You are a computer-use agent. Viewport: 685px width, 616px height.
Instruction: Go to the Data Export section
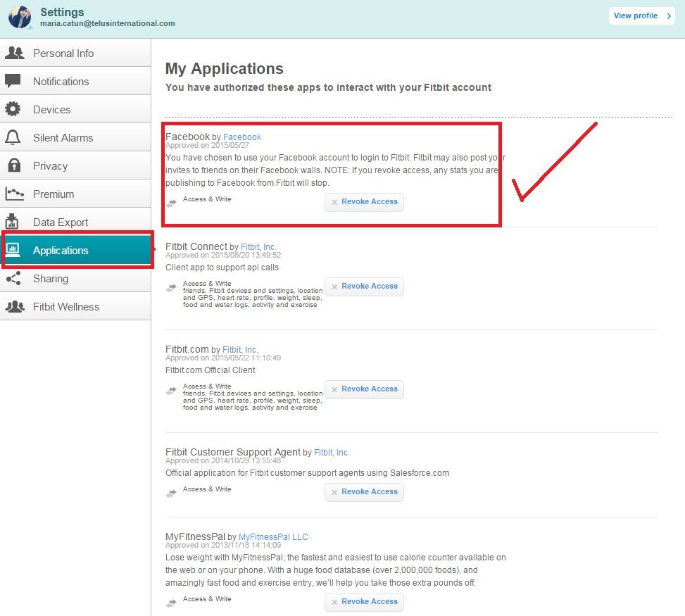75,222
